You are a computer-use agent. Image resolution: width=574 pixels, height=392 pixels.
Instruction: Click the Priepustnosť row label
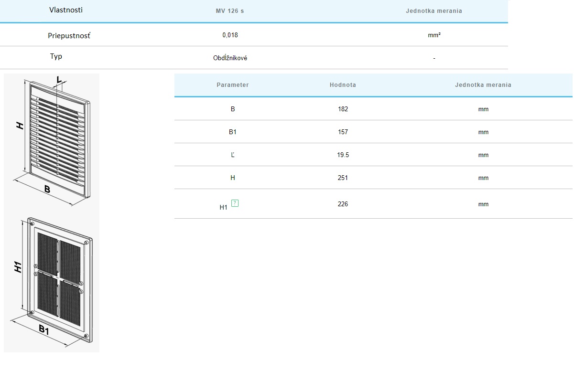(x=69, y=35)
